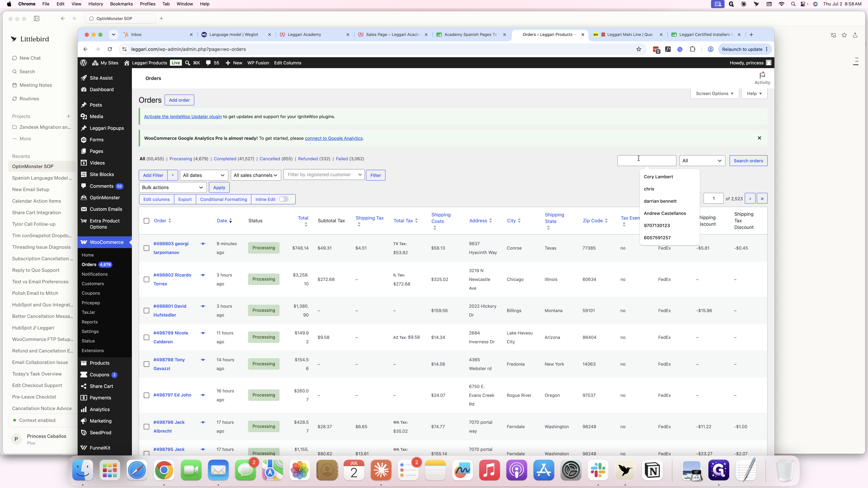Click the Search orders button

coord(748,161)
